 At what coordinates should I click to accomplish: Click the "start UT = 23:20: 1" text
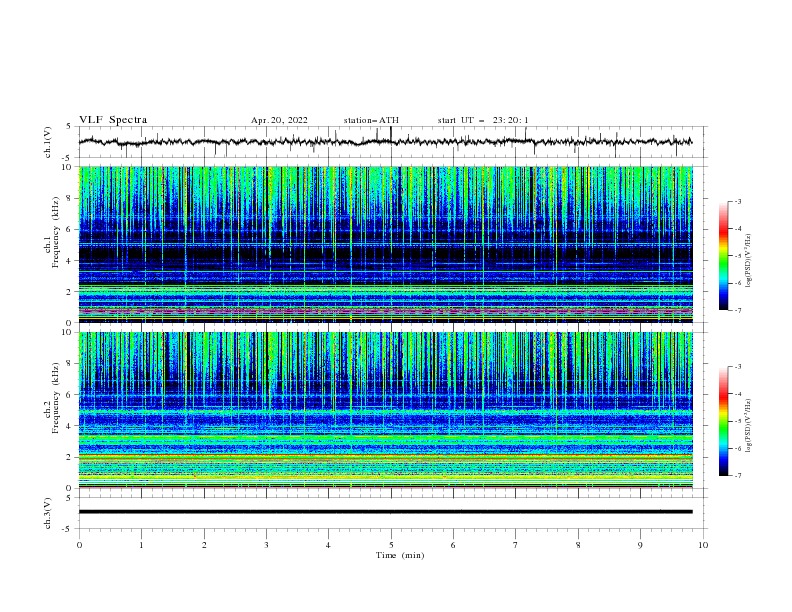(483, 120)
